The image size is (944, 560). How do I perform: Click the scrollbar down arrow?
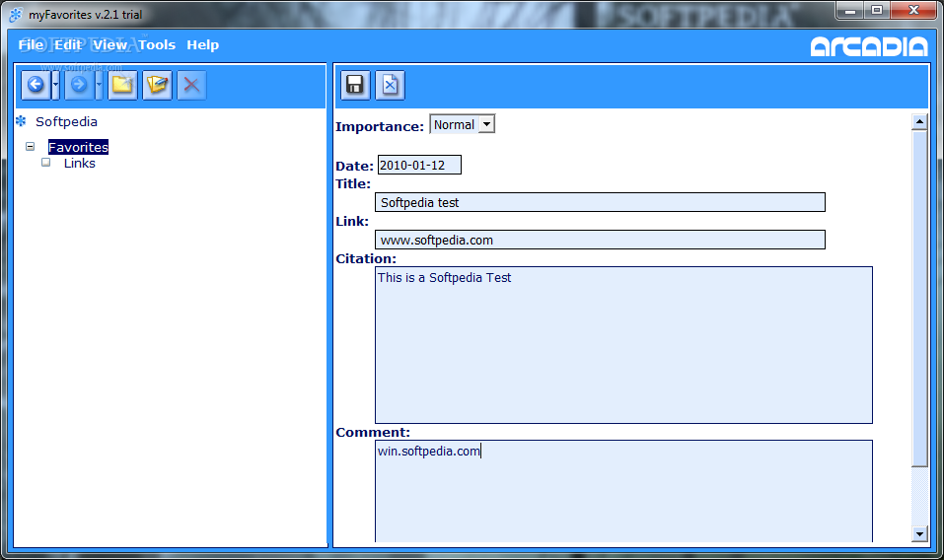point(919,533)
